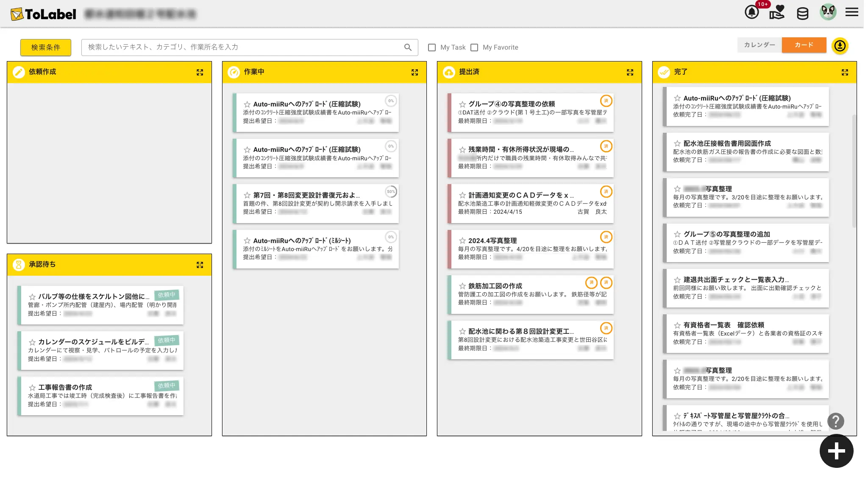The image size is (868, 481).
Task: Open the hamburger menu at top right
Action: (x=851, y=12)
